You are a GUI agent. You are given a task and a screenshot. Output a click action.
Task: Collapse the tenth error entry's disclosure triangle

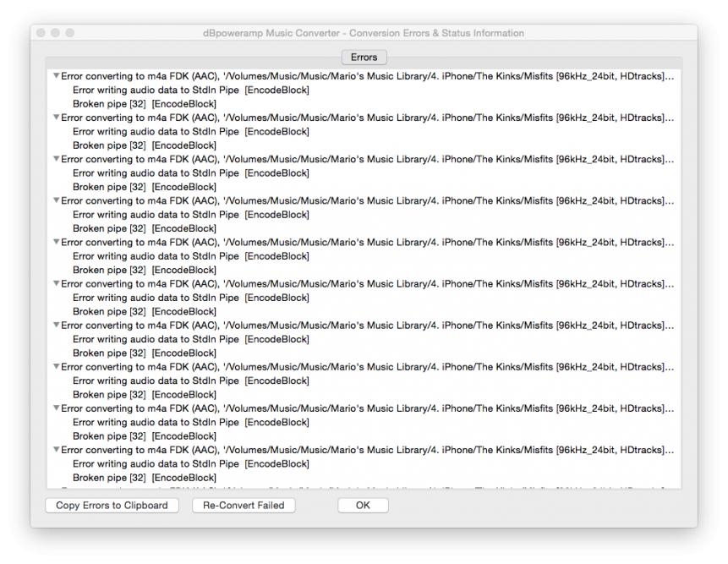click(x=56, y=449)
